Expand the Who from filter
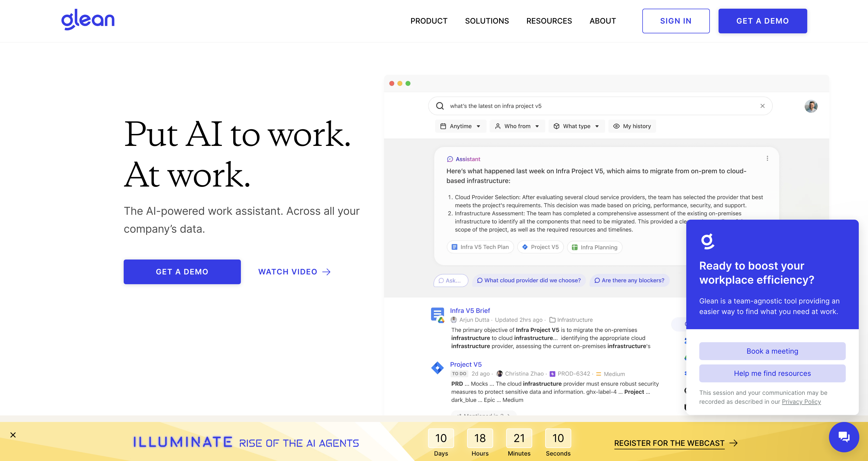The height and width of the screenshot is (461, 868). click(517, 126)
